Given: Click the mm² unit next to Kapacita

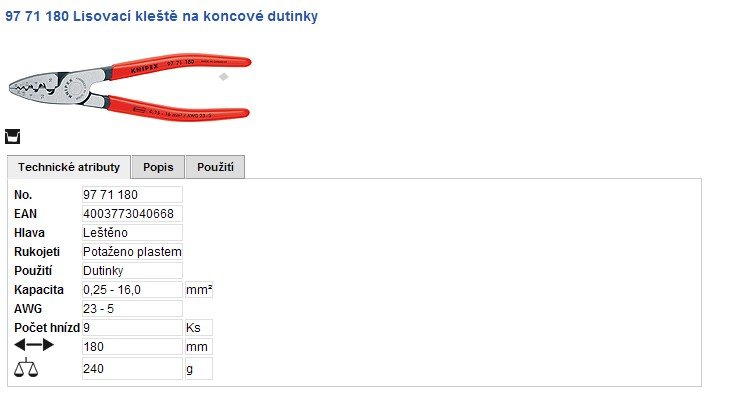Looking at the screenshot, I should [x=199, y=290].
